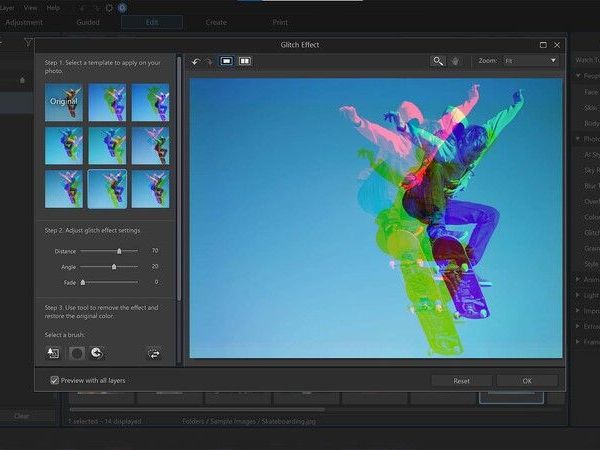Open the Guided tab in main window
Image resolution: width=600 pixels, height=450 pixels.
[88, 22]
